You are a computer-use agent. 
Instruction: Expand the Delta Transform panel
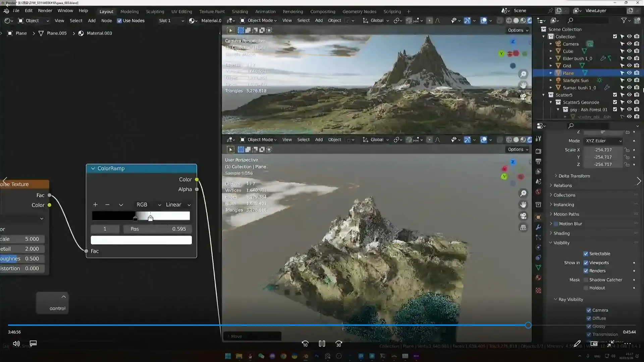[574, 176]
